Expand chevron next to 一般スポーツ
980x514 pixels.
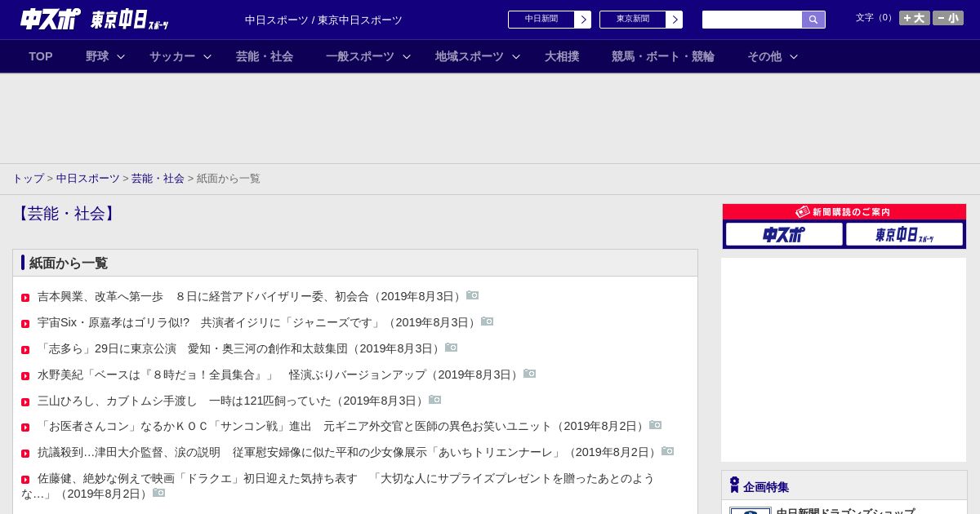click(407, 57)
